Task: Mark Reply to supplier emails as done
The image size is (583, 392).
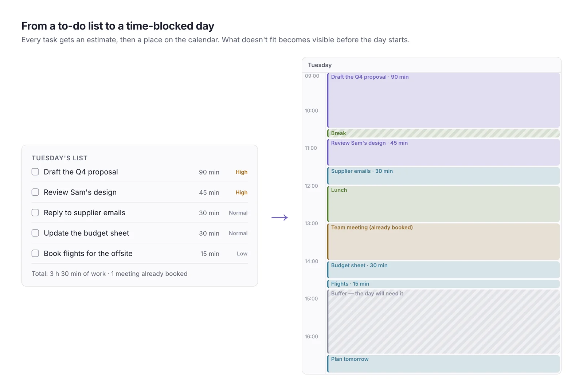Action: 35,212
